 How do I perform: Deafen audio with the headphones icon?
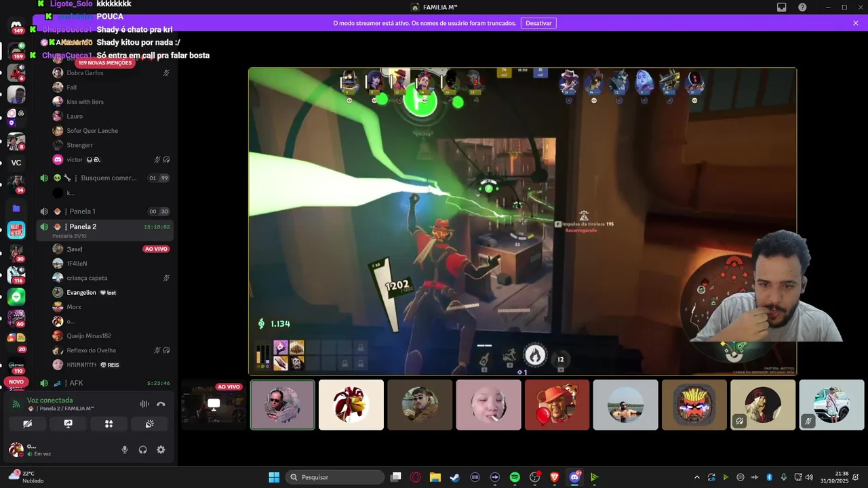(x=143, y=449)
